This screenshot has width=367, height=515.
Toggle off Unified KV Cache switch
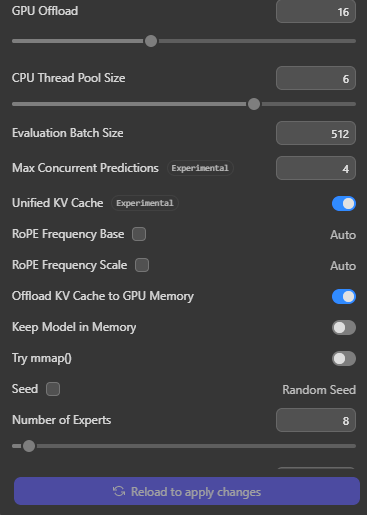tap(344, 204)
